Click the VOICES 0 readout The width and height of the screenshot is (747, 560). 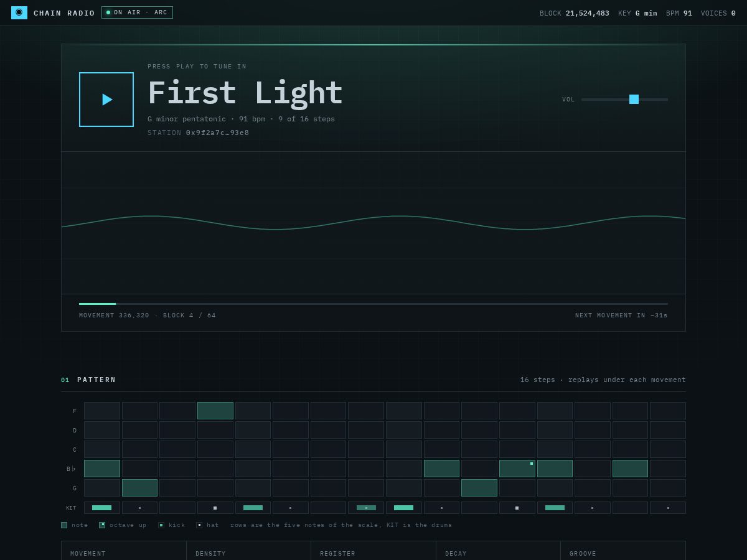pos(718,13)
